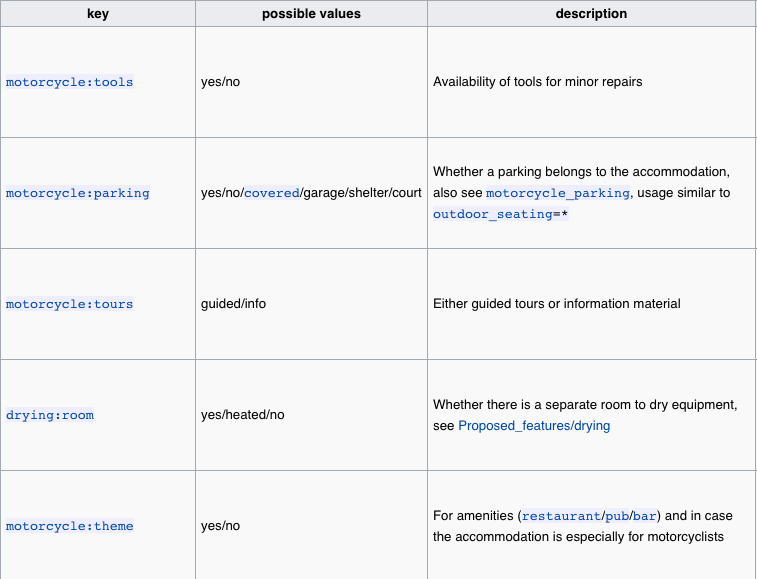Click the 'yes/heated/no' values cell
The width and height of the screenshot is (757, 579).
tap(242, 415)
